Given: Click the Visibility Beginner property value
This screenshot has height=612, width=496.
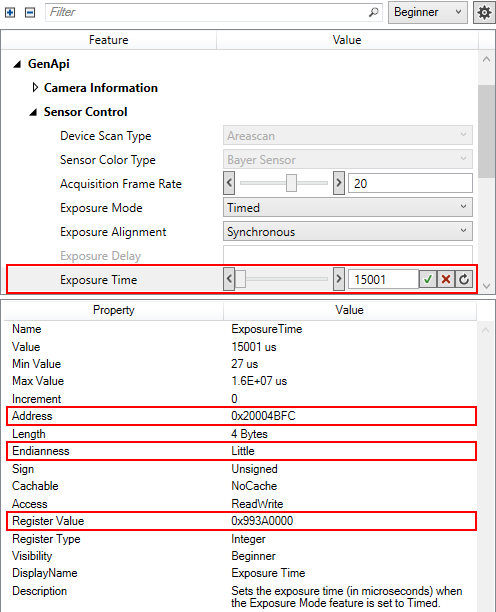Looking at the screenshot, I should click(x=253, y=556).
